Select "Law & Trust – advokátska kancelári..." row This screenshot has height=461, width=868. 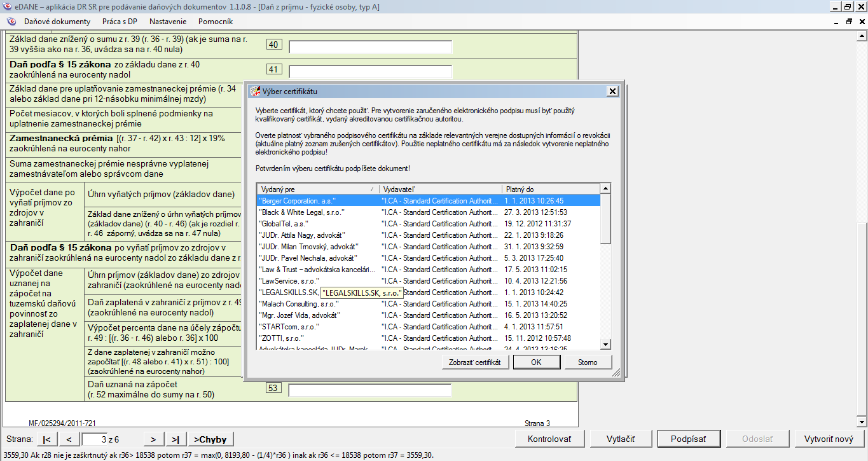429,270
